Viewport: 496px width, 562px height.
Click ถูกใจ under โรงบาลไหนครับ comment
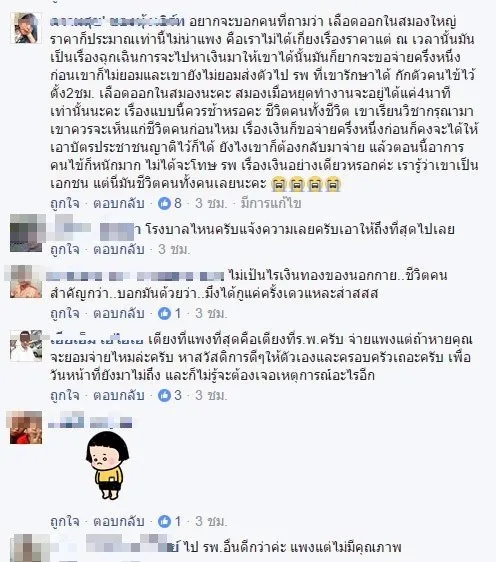pyautogui.click(x=65, y=249)
